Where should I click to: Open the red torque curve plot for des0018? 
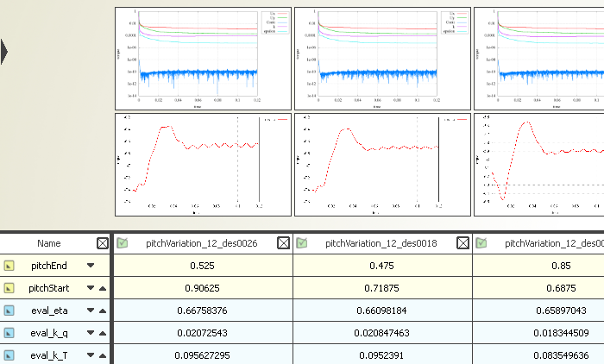pos(382,165)
